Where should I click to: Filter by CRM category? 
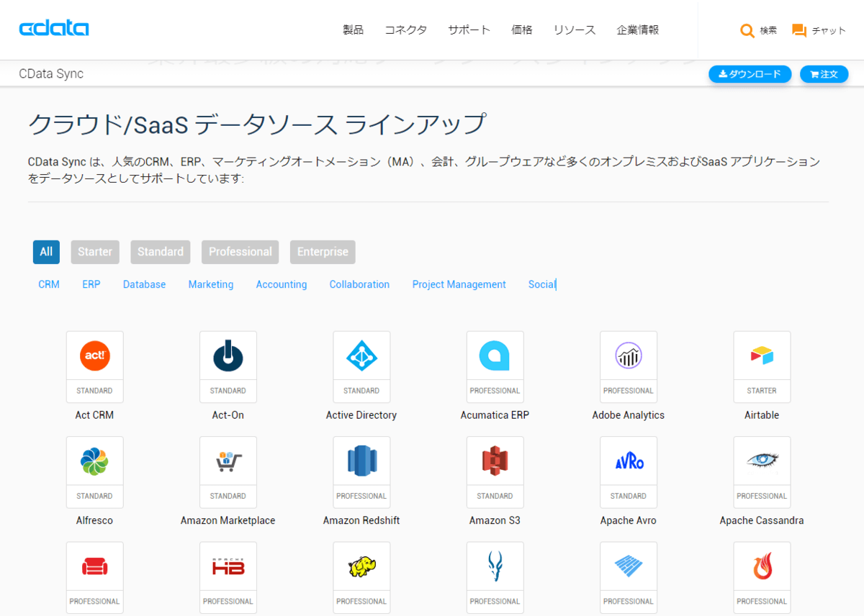[x=49, y=284]
